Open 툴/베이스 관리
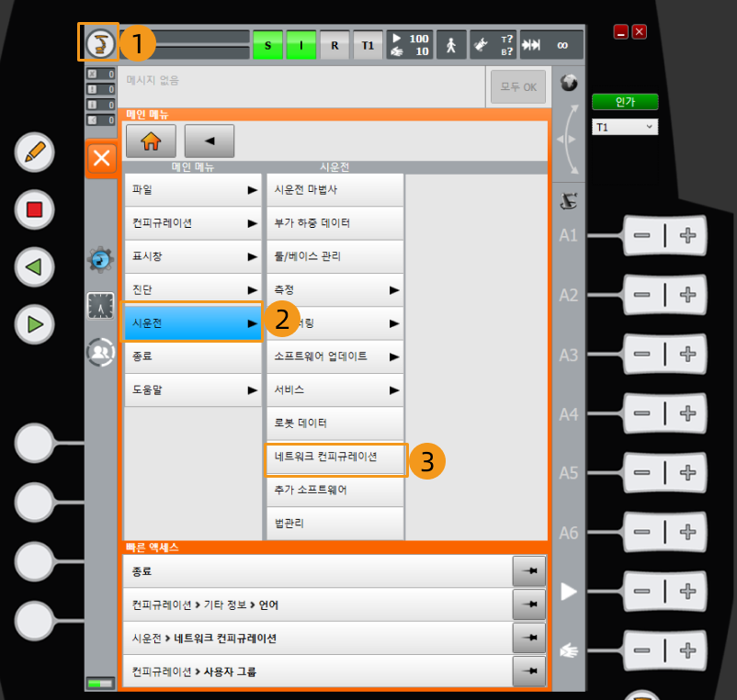This screenshot has height=700, width=737. click(x=335, y=256)
